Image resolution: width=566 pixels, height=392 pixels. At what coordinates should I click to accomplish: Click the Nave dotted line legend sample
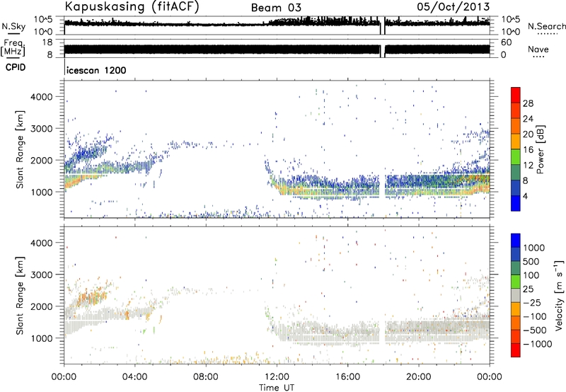538,57
